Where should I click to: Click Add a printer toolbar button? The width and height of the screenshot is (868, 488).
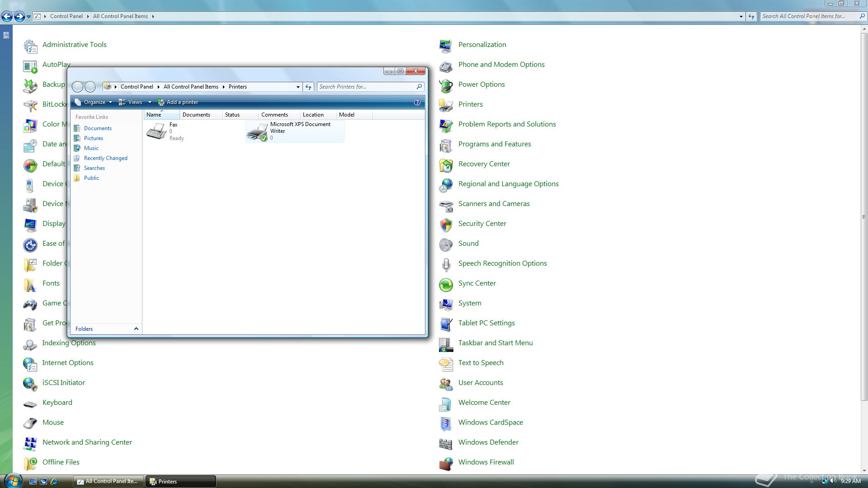tap(178, 102)
